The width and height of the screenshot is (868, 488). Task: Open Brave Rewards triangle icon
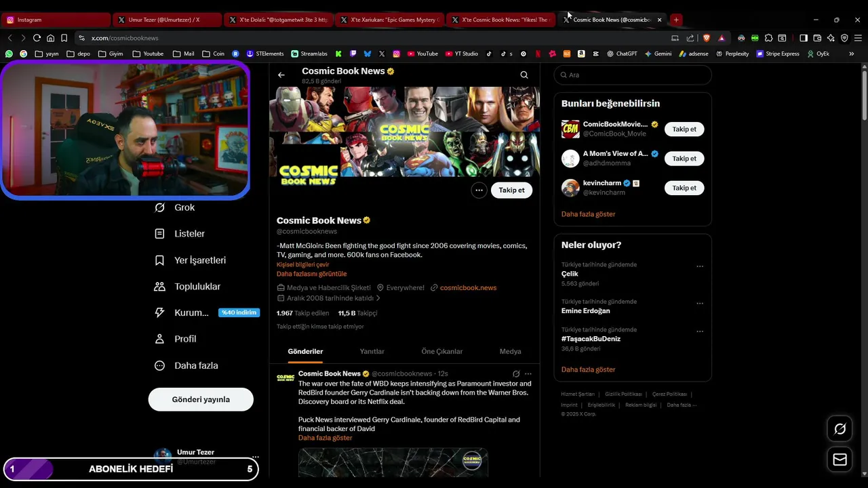pyautogui.click(x=722, y=38)
